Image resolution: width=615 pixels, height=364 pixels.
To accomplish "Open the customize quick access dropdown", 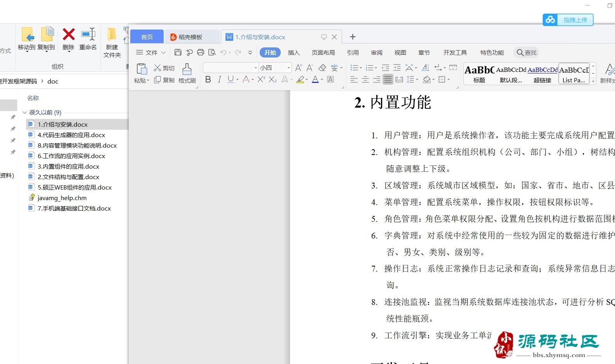I will tap(250, 52).
